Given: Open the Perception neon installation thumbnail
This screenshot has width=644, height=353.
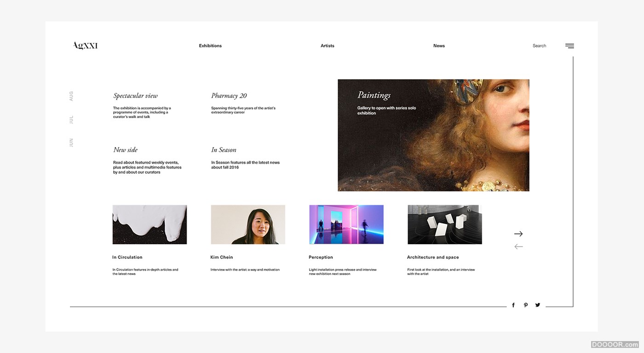Looking at the screenshot, I should [x=346, y=224].
